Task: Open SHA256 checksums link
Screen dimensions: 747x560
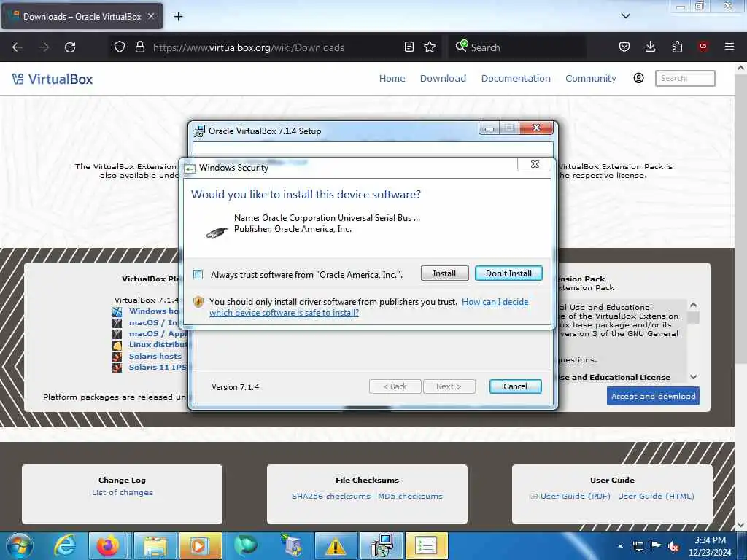Action: 330,496
